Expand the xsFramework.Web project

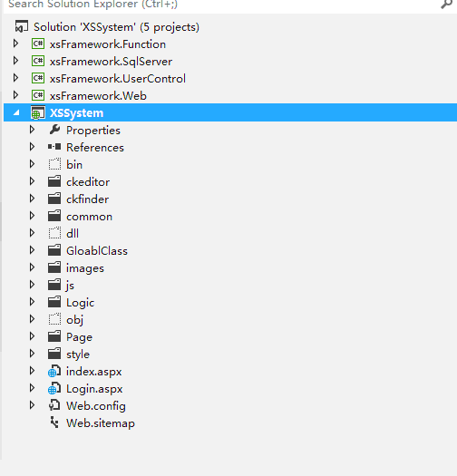coord(15,95)
